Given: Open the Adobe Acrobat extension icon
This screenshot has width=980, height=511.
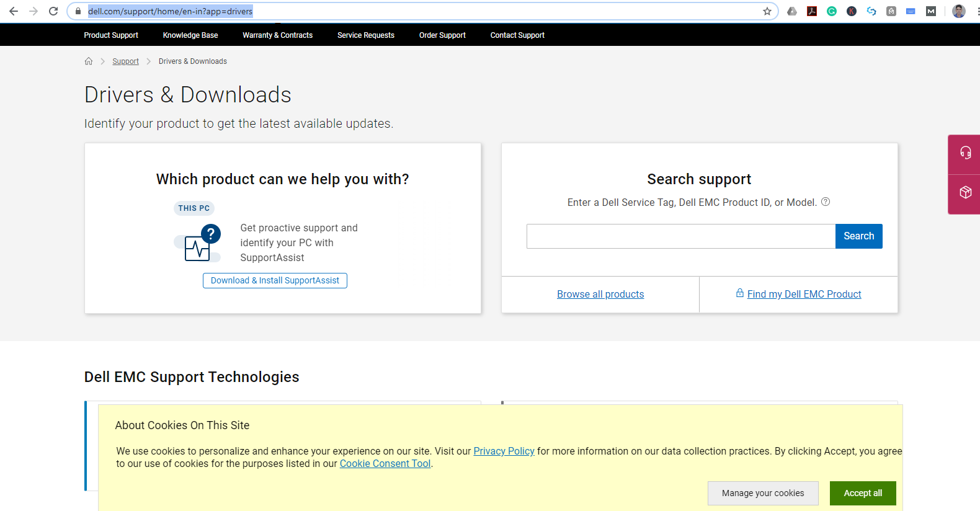Looking at the screenshot, I should click(812, 11).
